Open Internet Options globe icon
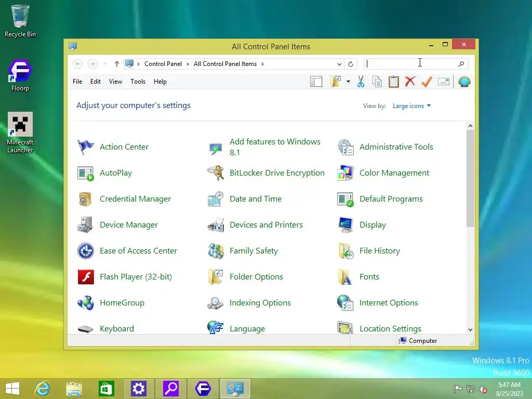Screen dimensions: 532x399 (345, 303)
